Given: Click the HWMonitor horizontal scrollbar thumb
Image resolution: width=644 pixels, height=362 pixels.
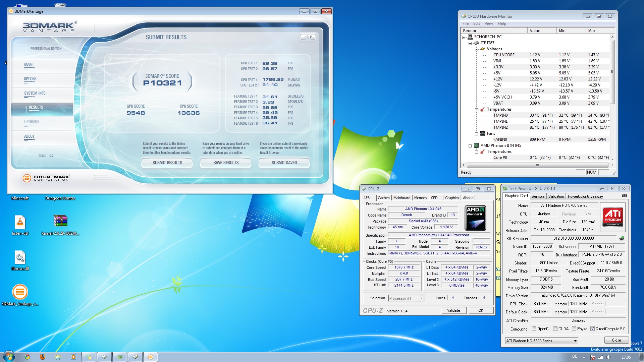Looking at the screenshot, I should pos(537,165).
